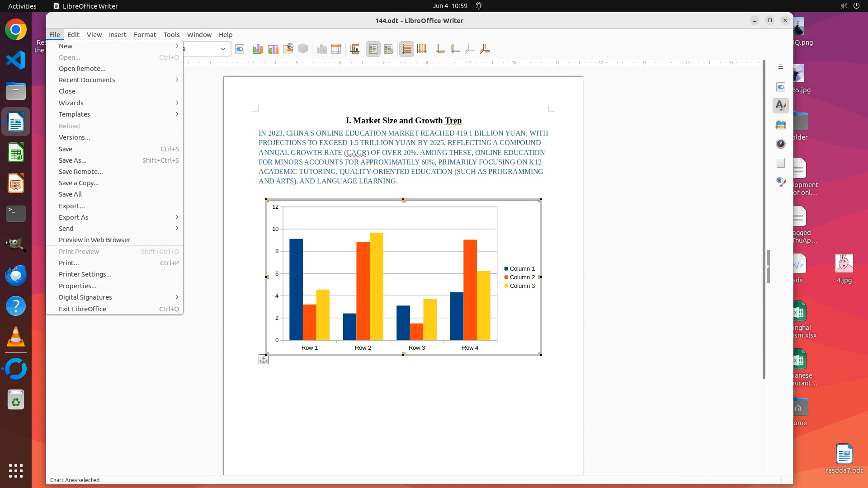Click Printer Settings... entry
The width and height of the screenshot is (868, 488).
(x=85, y=274)
